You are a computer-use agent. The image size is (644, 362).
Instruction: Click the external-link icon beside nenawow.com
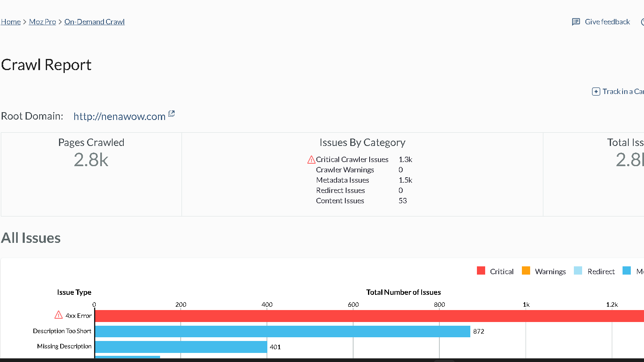click(172, 113)
